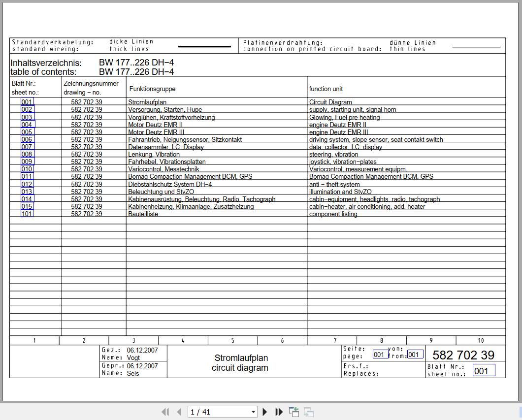Screen dimensions: 522x420
Task: Jump to the last page
Action: 279,412
